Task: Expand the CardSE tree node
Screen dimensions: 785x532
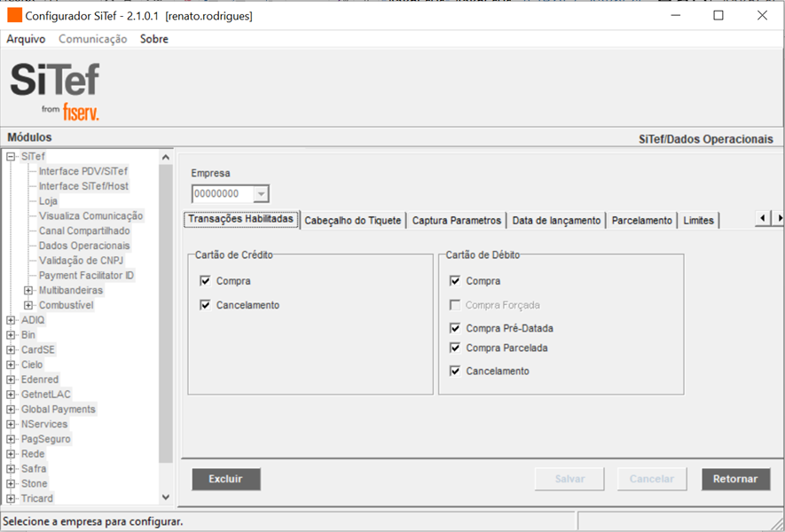Action: point(11,350)
